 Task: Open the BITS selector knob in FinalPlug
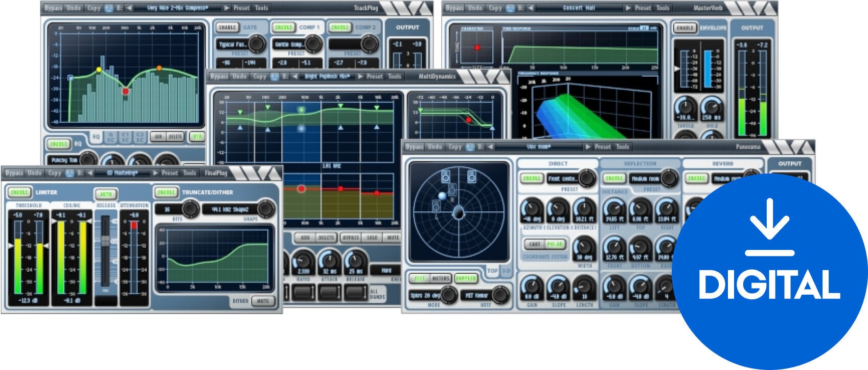click(190, 209)
